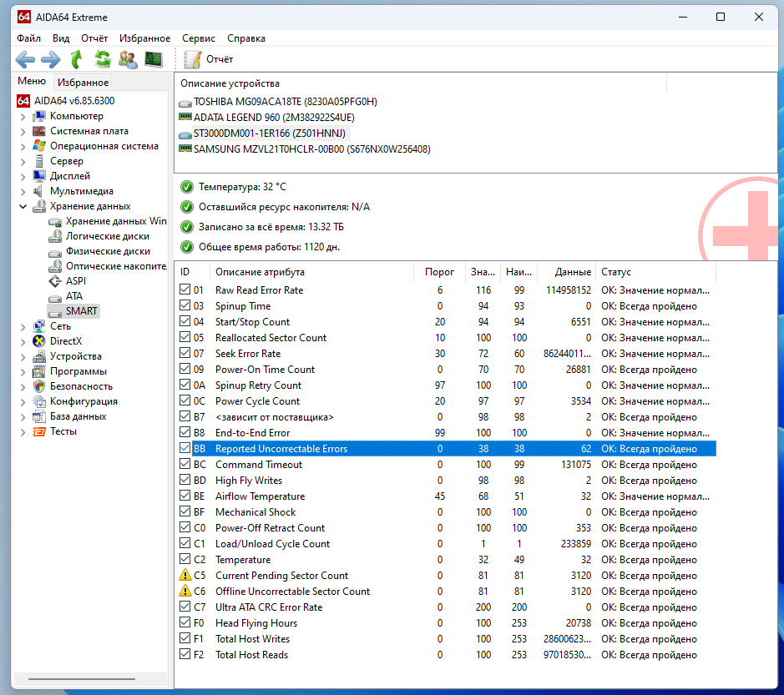Open the Файл menu

point(28,38)
